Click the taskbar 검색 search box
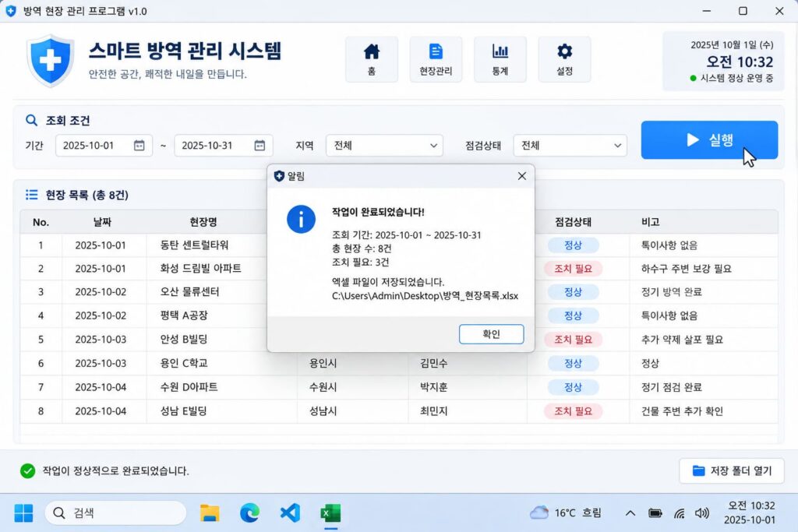 (x=115, y=513)
